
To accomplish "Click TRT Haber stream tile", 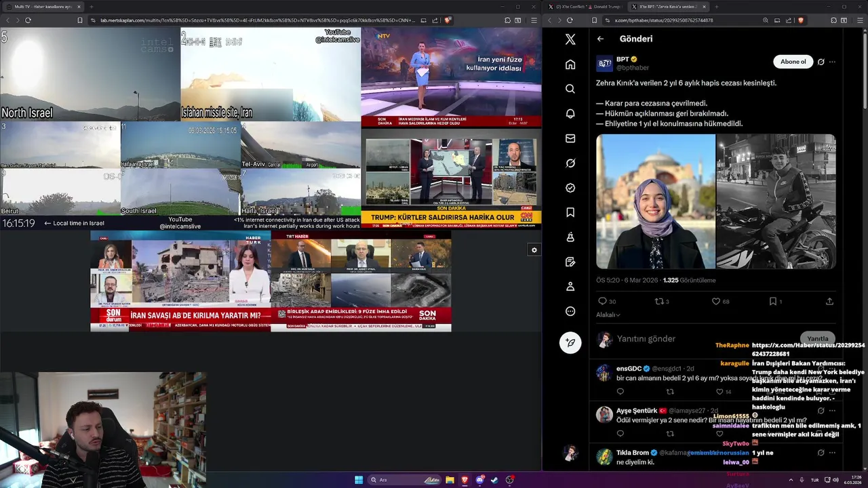I will [x=361, y=281].
